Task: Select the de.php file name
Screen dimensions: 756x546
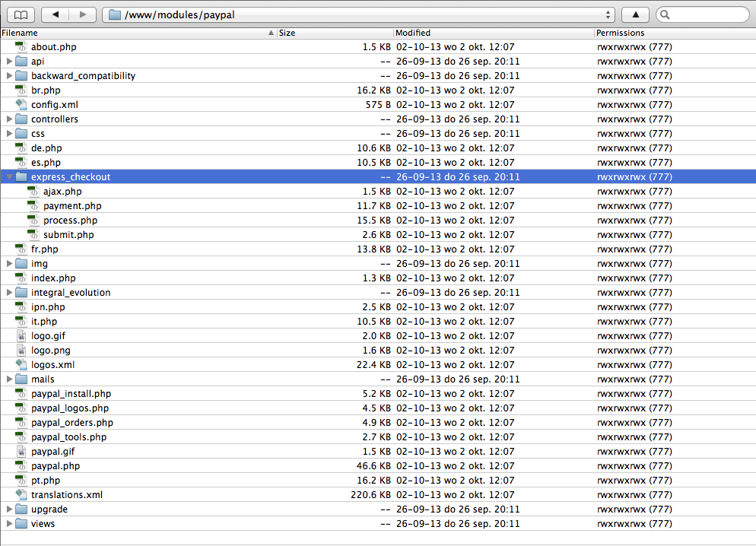Action: click(x=46, y=148)
